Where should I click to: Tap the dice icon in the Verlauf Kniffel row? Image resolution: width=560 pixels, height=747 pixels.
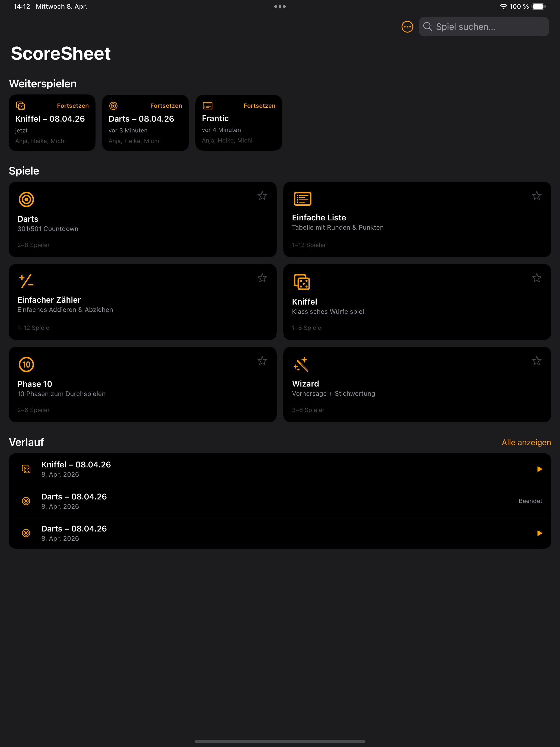point(26,469)
